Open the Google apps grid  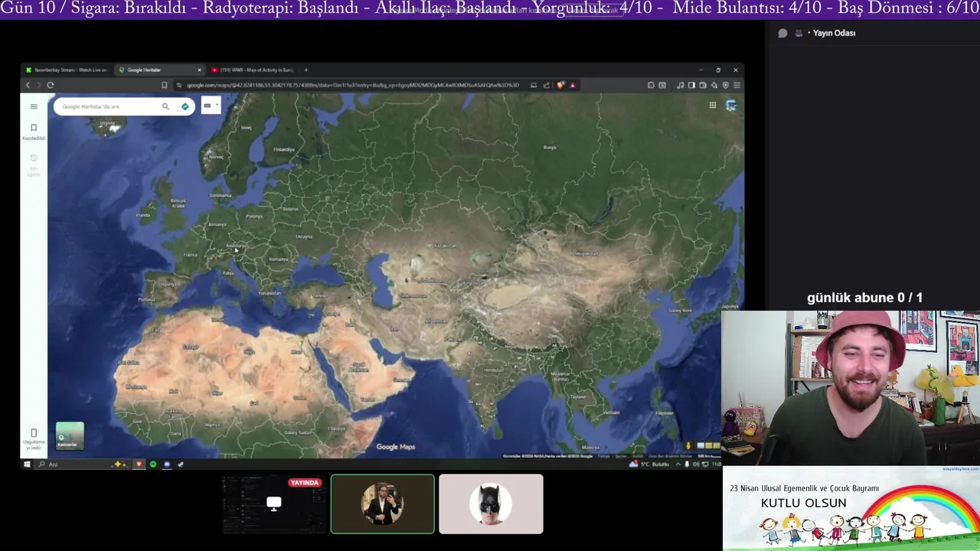[713, 105]
